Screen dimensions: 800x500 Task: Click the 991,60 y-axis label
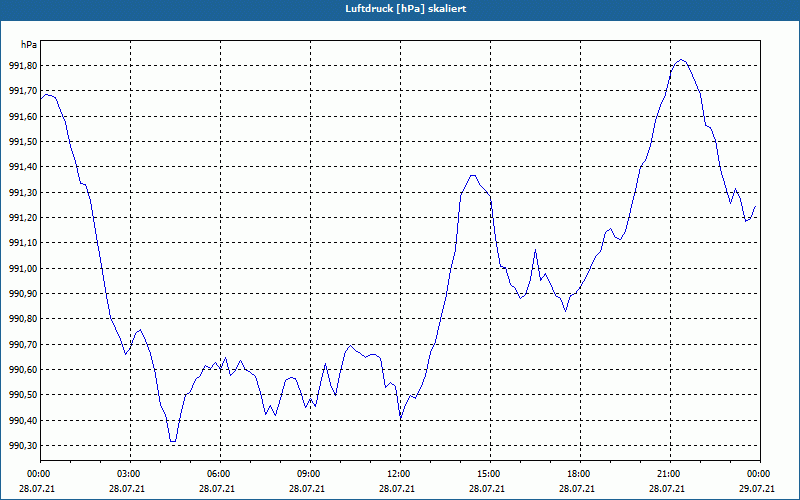(x=23, y=116)
